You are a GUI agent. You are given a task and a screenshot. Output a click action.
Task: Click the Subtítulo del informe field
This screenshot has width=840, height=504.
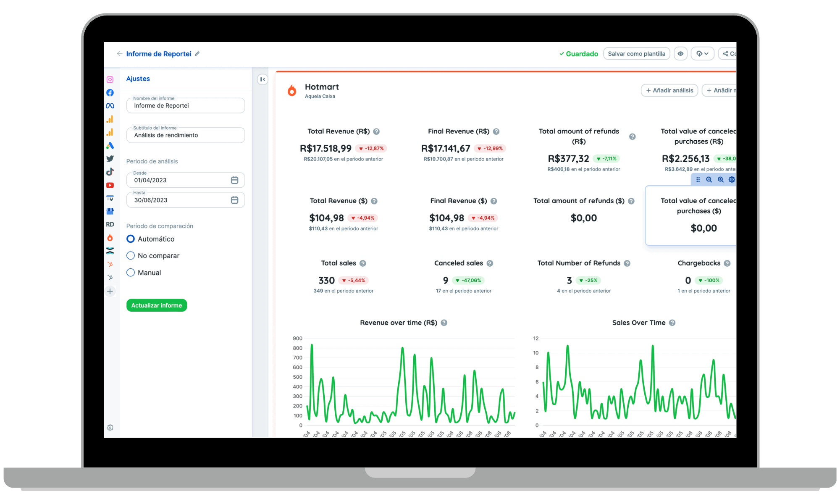tap(185, 135)
